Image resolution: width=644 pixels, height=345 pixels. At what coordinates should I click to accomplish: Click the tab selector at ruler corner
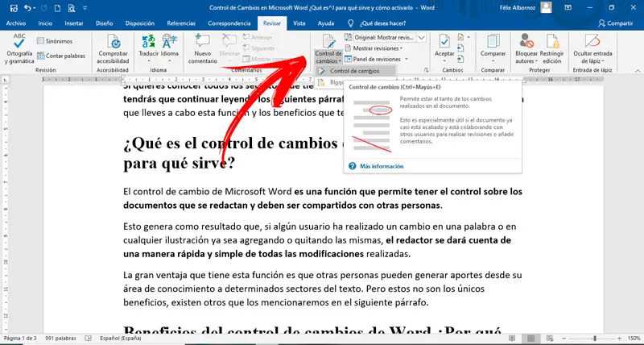tap(6, 79)
